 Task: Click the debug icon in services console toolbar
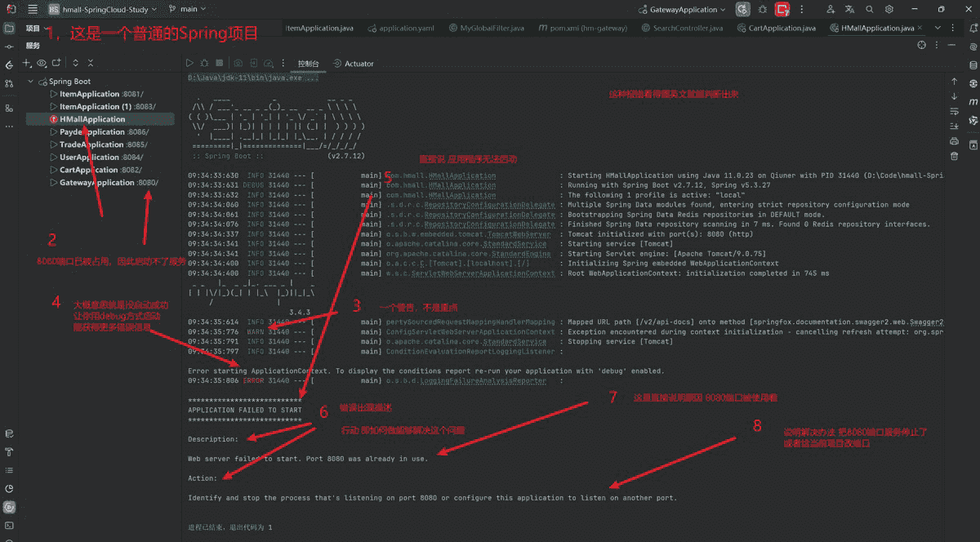(204, 63)
